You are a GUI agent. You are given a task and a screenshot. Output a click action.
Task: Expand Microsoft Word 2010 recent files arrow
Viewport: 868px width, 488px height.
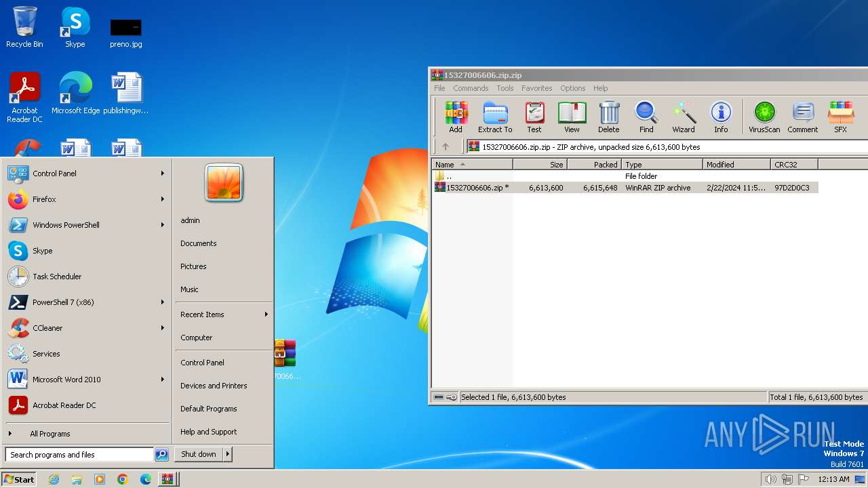click(x=163, y=380)
